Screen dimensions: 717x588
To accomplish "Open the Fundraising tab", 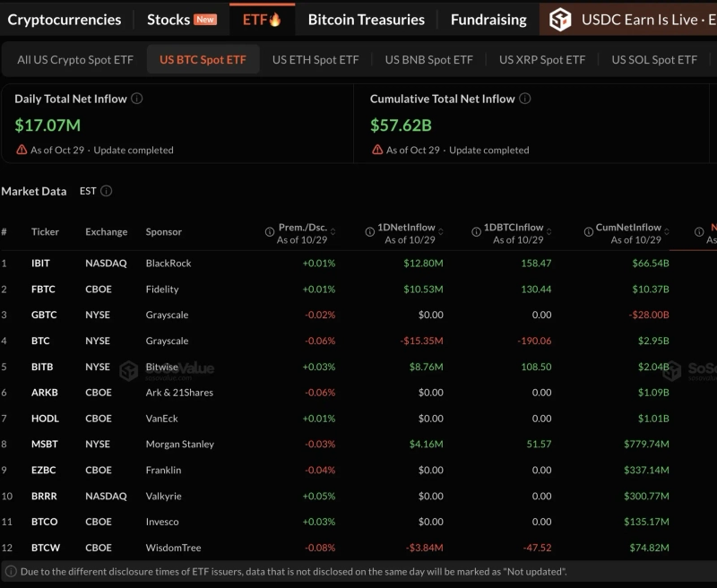I will click(488, 20).
